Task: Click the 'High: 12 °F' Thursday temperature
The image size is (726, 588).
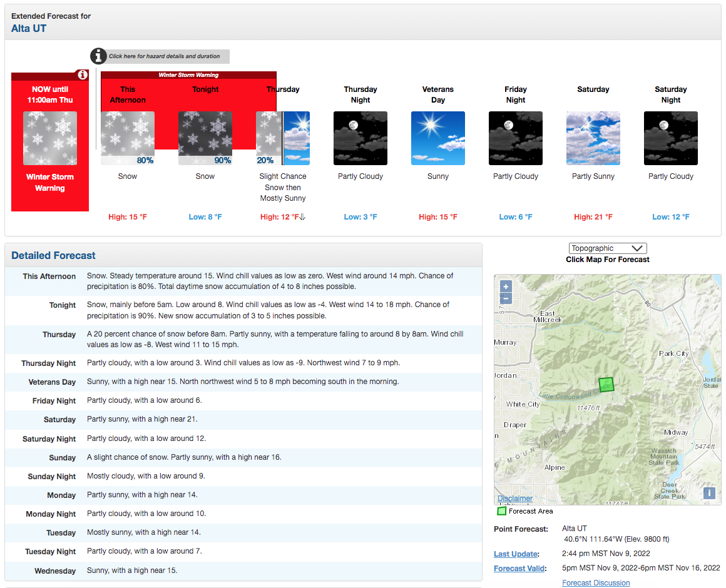Action: point(280,217)
